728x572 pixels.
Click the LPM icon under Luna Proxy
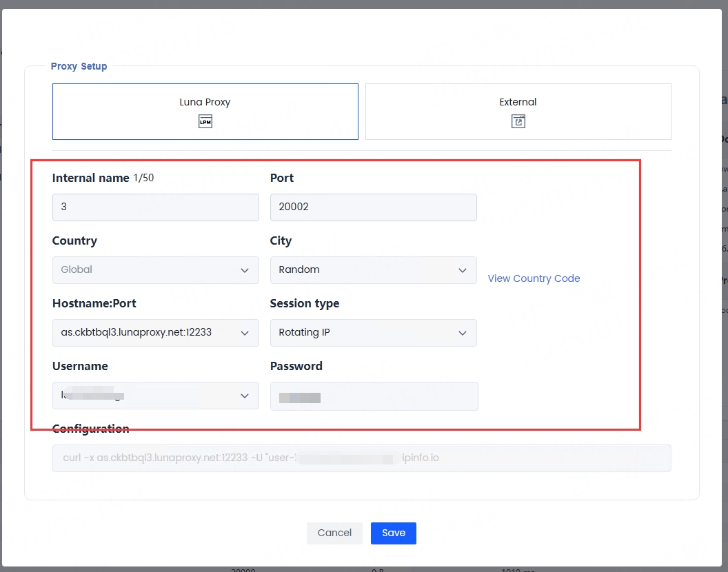coord(205,122)
